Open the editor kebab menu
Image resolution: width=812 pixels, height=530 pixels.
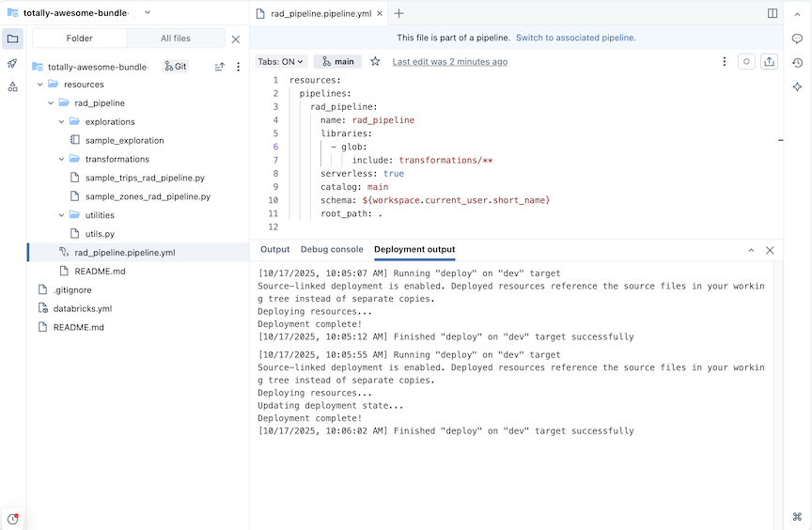click(724, 61)
